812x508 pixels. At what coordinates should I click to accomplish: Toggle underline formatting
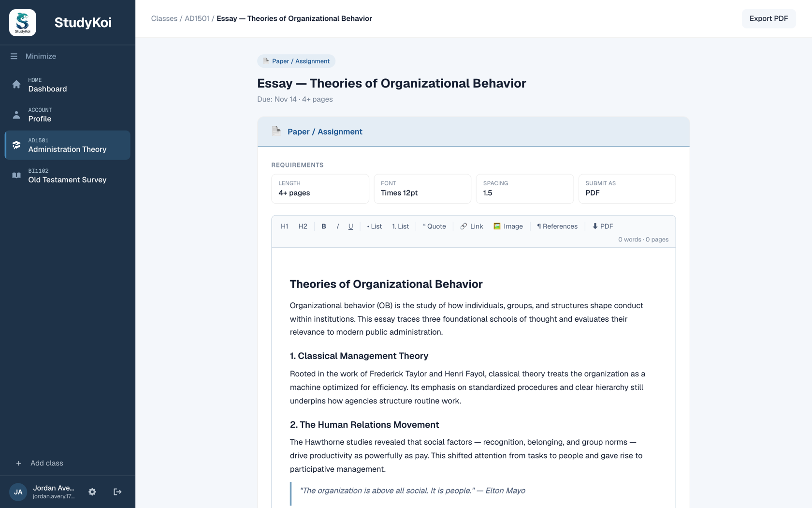tap(351, 226)
